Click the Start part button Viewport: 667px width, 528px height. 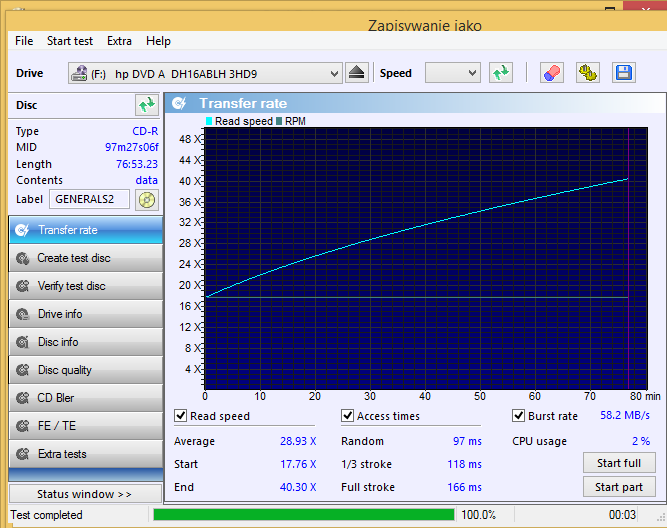tap(619, 487)
